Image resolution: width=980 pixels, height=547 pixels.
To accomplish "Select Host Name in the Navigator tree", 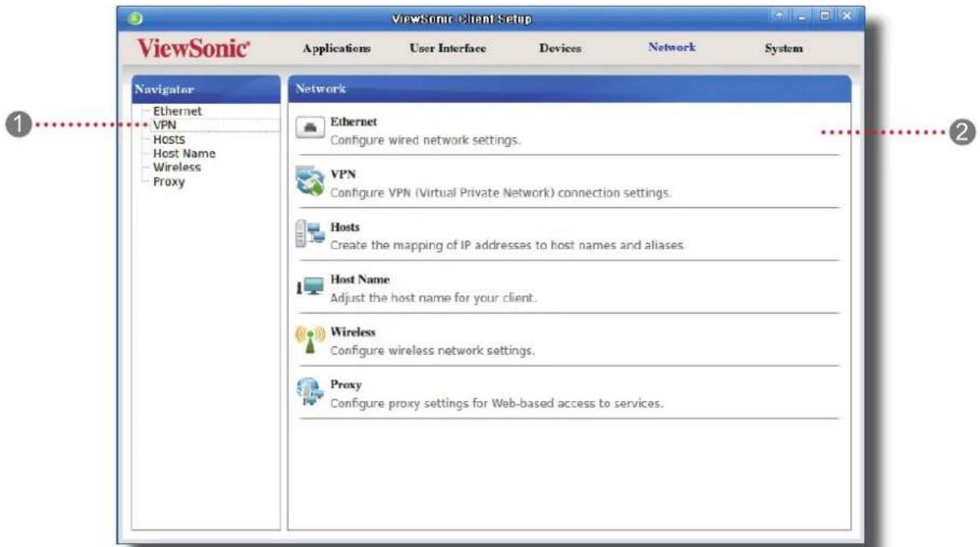I will click(184, 152).
